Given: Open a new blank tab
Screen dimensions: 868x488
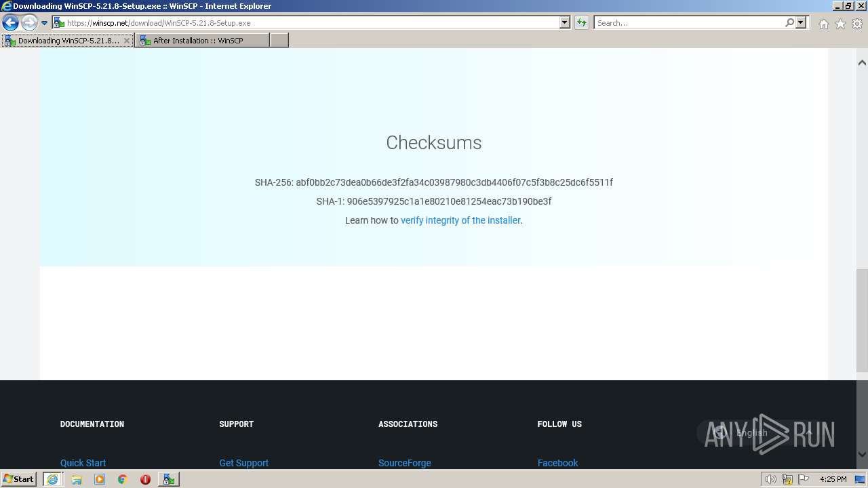Looking at the screenshot, I should click(279, 41).
